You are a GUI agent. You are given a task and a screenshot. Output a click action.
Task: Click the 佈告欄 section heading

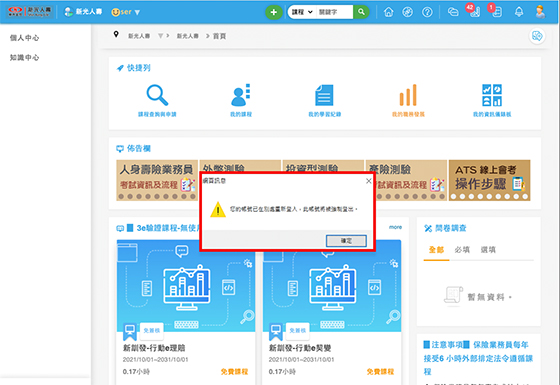[139, 149]
